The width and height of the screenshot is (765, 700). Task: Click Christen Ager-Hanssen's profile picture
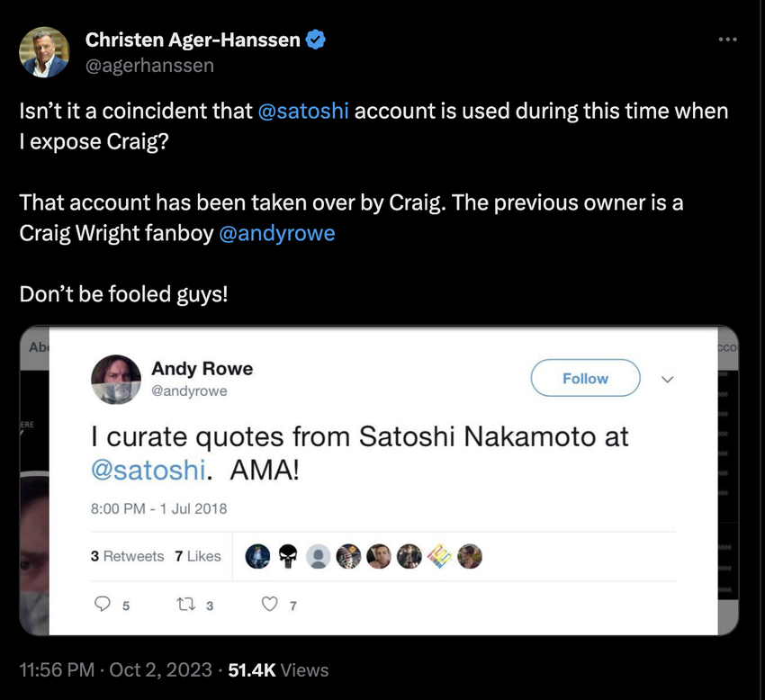[44, 51]
